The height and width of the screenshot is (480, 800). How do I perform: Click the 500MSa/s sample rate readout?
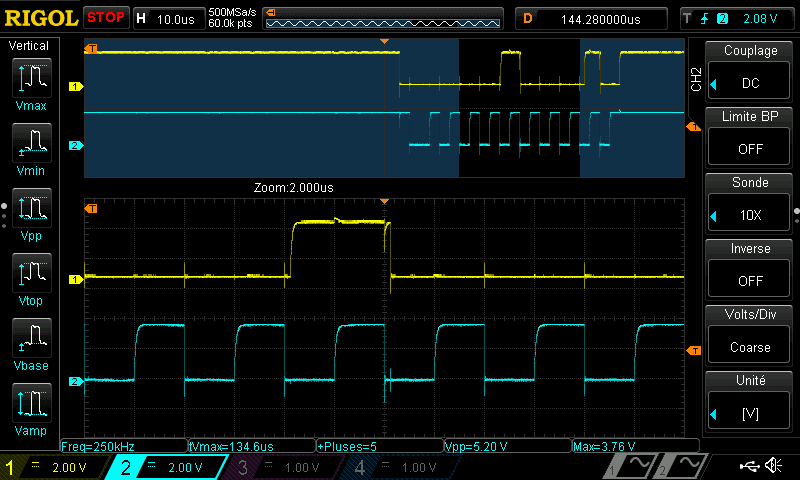click(x=232, y=12)
